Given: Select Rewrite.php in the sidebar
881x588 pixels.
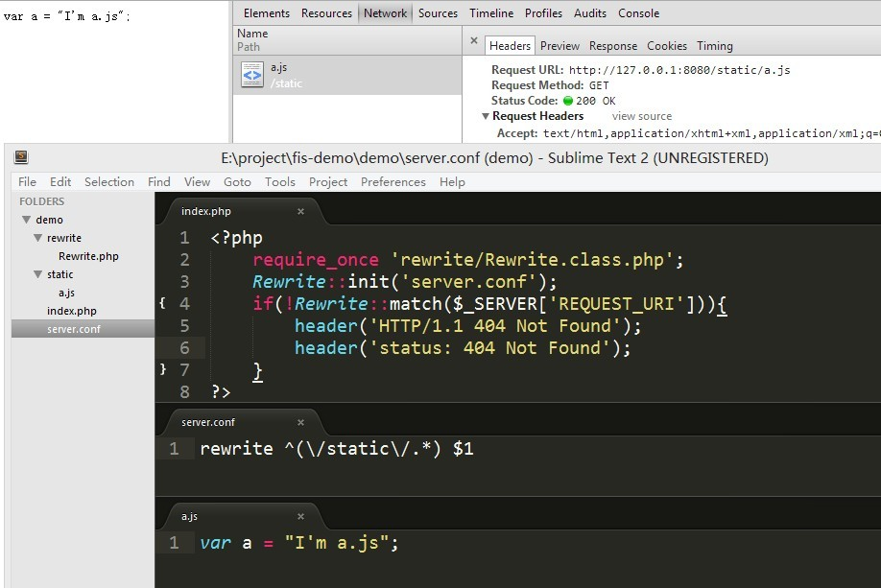Looking at the screenshot, I should 88,256.
